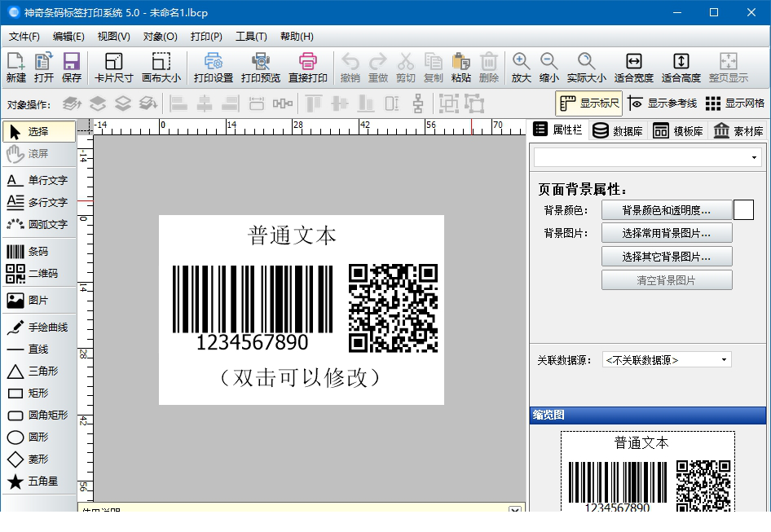Click 背景颜色和透明度 button
This screenshot has width=771, height=532.
(666, 210)
